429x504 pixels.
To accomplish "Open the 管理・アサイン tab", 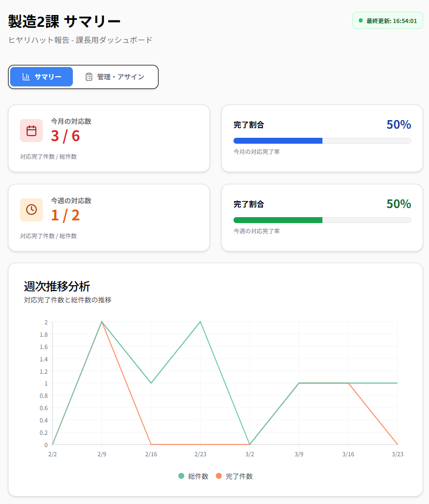I will coord(115,77).
